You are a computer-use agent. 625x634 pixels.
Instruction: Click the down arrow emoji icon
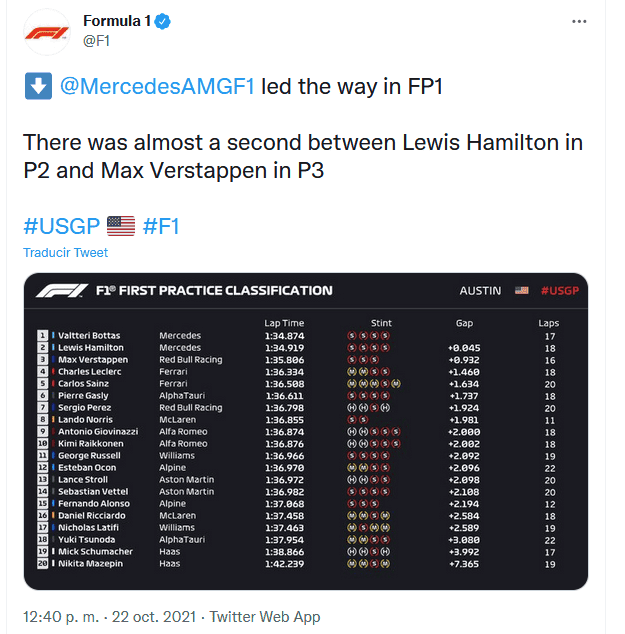click(38, 87)
